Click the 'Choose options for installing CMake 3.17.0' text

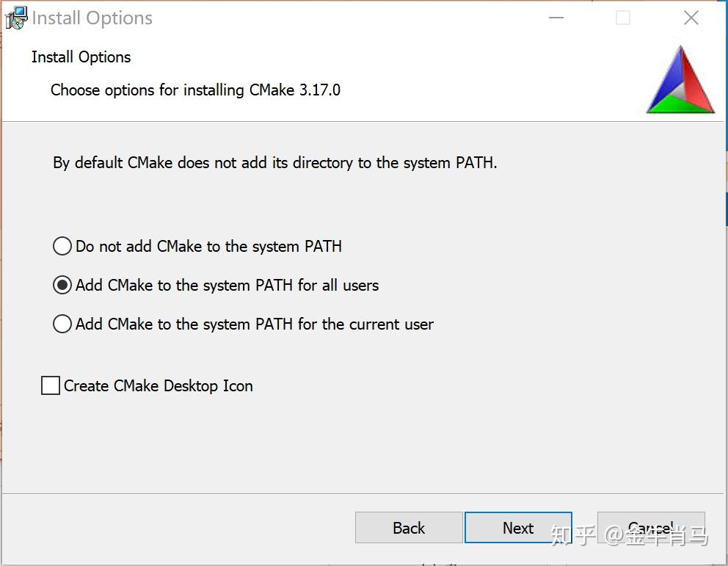click(x=195, y=90)
